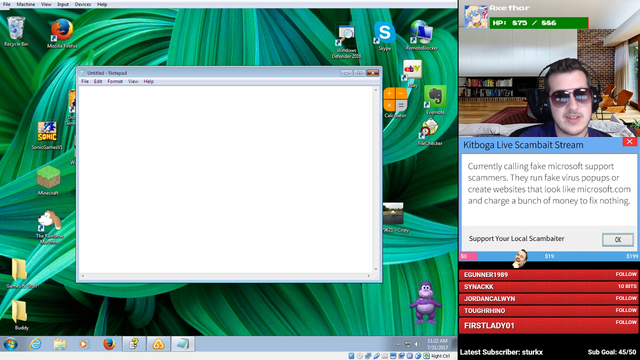Image resolution: width=640 pixels, height=360 pixels.
Task: Click the Latest Subscriber: sturkx text
Action: coord(501,352)
